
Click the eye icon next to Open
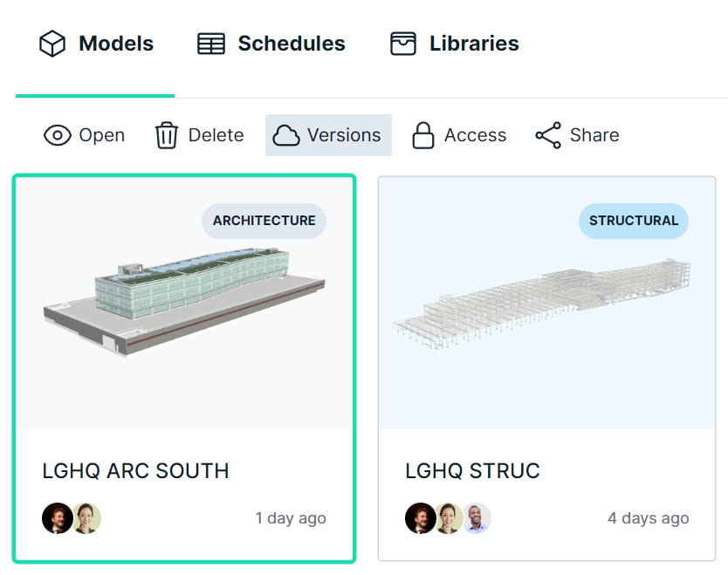(x=57, y=135)
